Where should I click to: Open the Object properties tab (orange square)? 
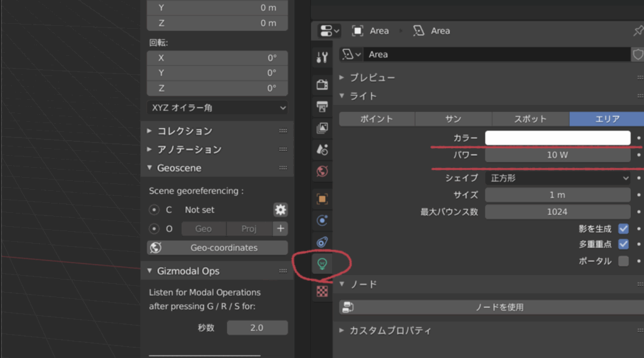[x=322, y=199]
